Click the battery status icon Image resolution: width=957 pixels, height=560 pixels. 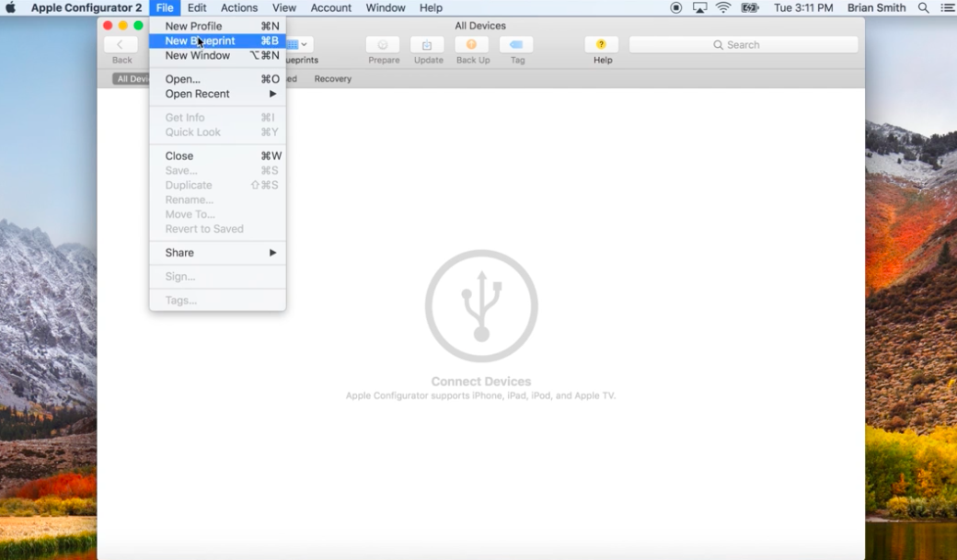[x=749, y=8]
